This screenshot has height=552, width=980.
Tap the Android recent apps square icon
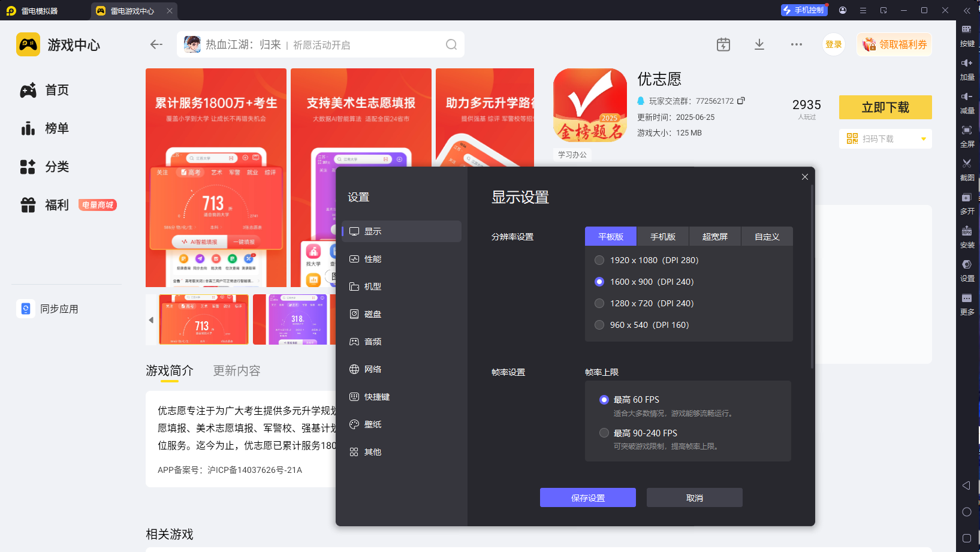967,538
